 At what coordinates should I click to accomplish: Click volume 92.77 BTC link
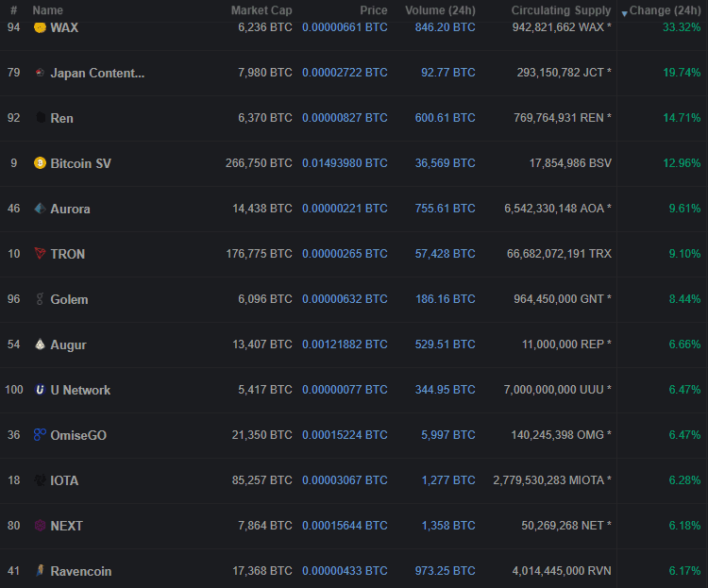pyautogui.click(x=447, y=73)
